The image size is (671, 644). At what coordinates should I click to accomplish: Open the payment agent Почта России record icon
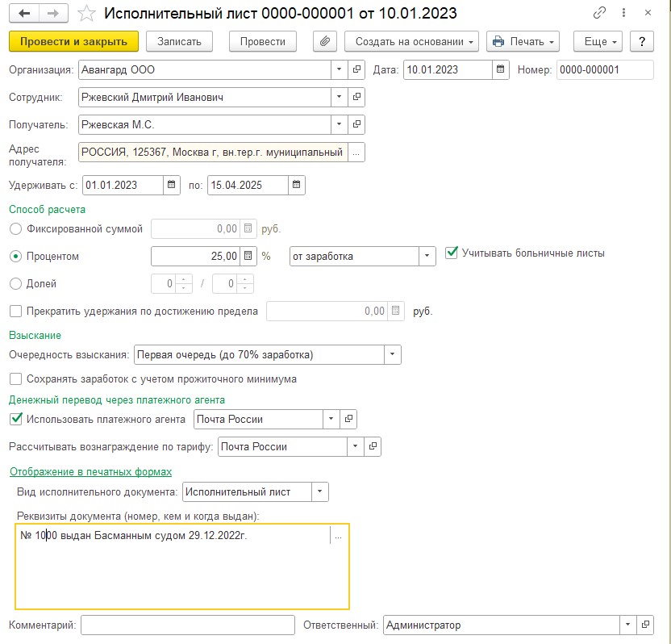click(x=348, y=419)
